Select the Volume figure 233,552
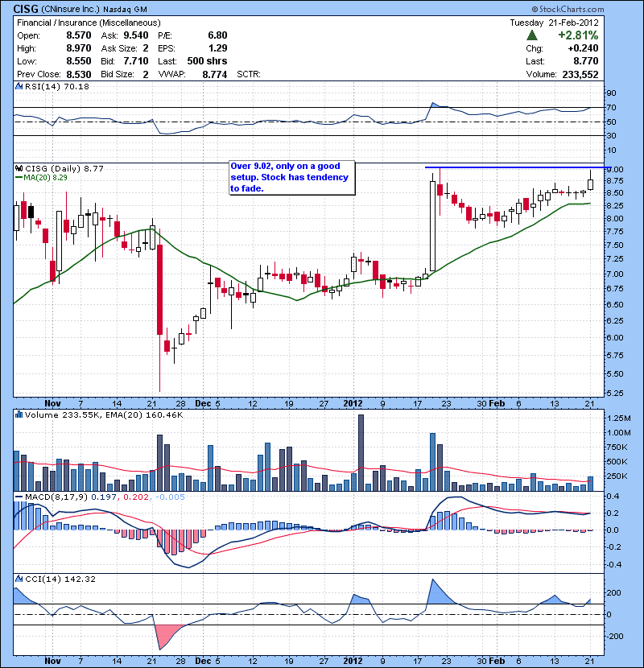The height and width of the screenshot is (668, 644). tap(580, 74)
